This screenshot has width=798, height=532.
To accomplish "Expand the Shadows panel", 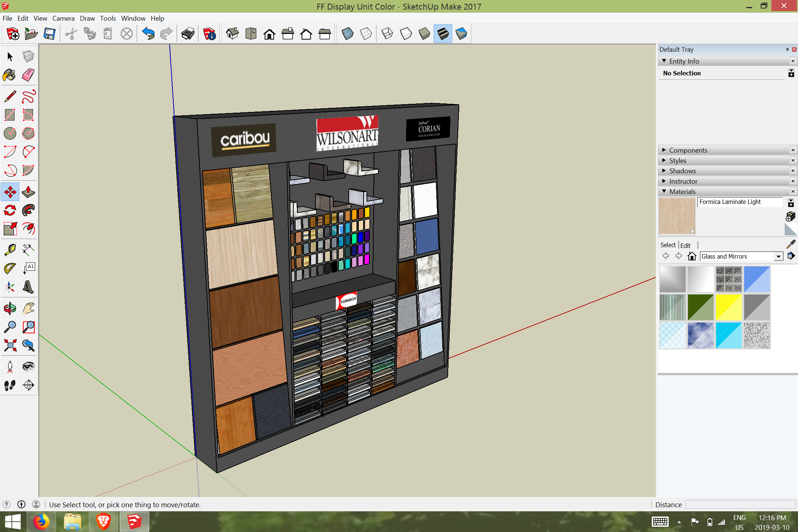I will (682, 171).
